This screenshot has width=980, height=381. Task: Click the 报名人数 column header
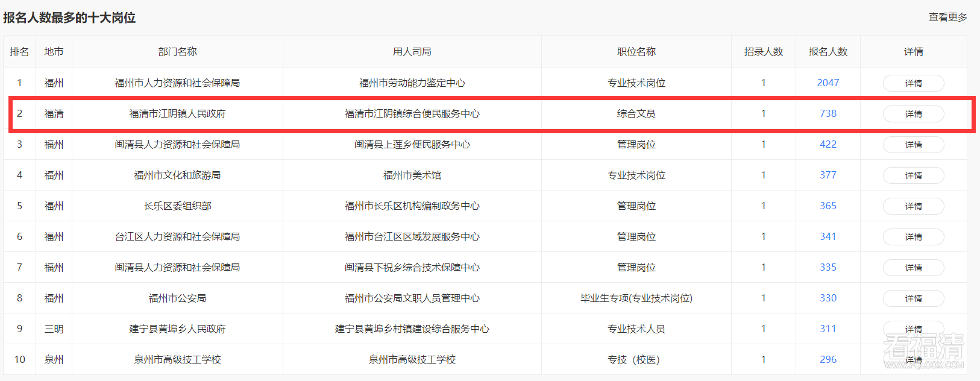(x=828, y=52)
